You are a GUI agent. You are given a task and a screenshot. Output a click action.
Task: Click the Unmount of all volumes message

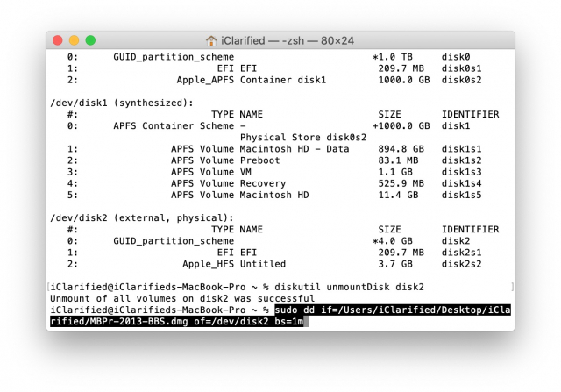pyautogui.click(x=182, y=298)
